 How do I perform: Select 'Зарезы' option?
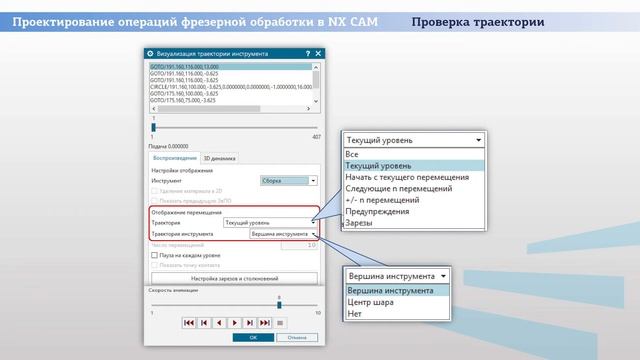tap(413, 223)
